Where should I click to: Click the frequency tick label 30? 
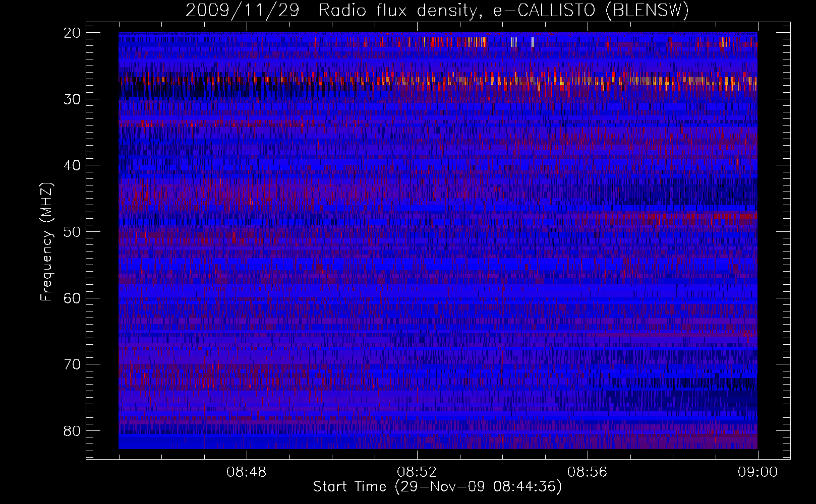pyautogui.click(x=73, y=99)
